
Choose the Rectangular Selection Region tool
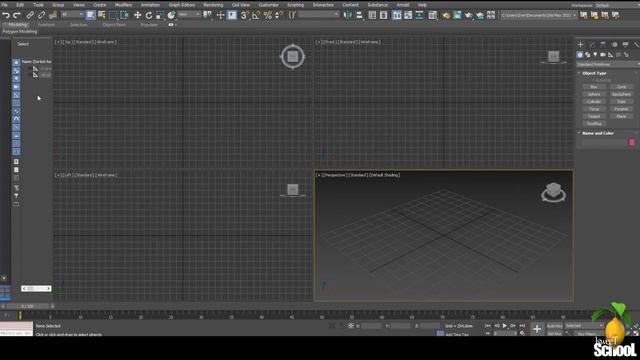(113, 16)
